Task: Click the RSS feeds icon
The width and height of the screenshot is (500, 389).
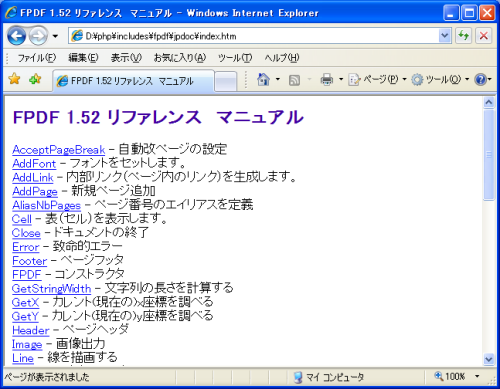Action: (294, 80)
